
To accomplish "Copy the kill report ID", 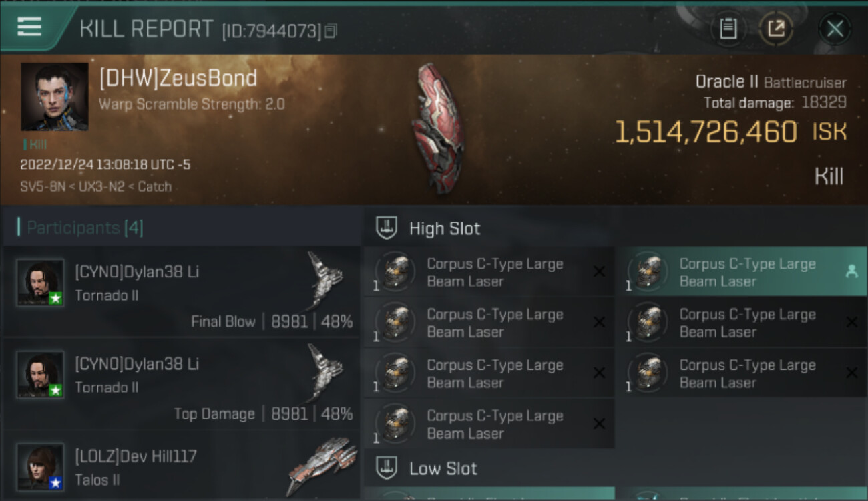I will click(331, 31).
